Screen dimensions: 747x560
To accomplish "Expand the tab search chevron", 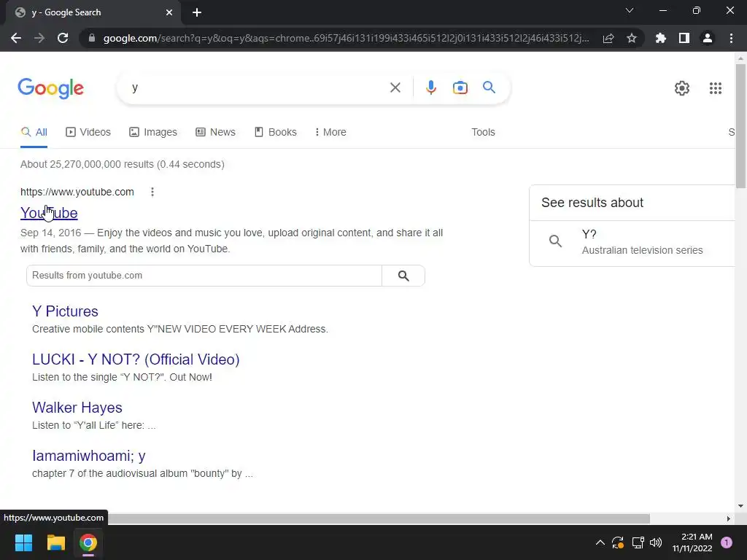I will (630, 10).
